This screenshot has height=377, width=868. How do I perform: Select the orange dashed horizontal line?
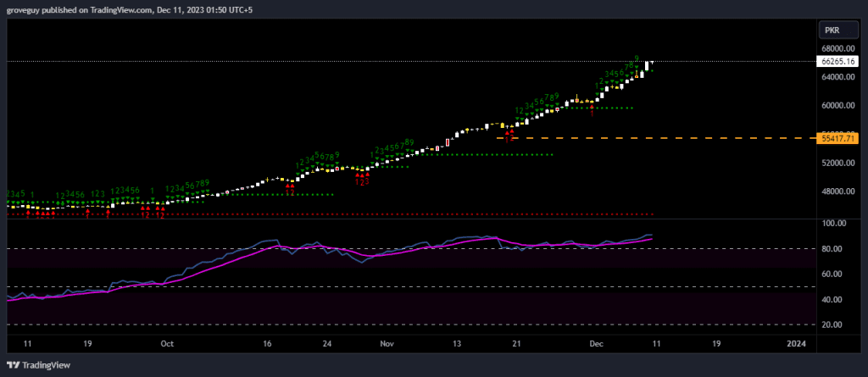pos(661,137)
